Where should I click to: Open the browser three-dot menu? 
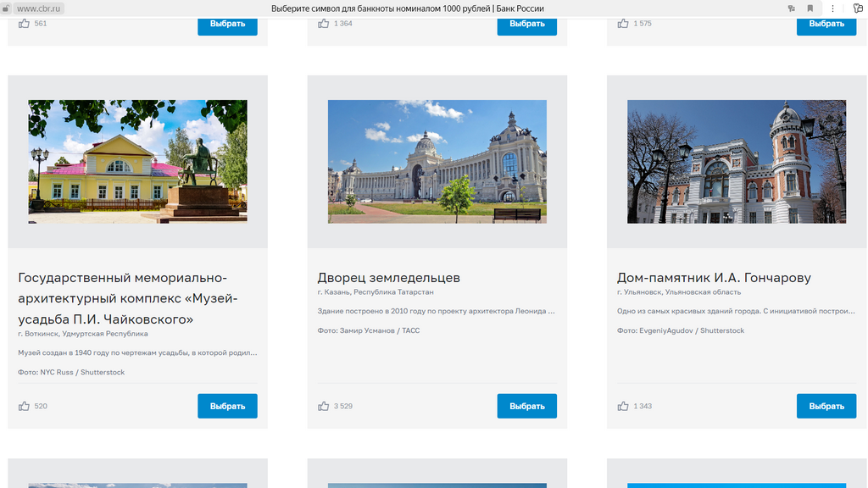(832, 8)
